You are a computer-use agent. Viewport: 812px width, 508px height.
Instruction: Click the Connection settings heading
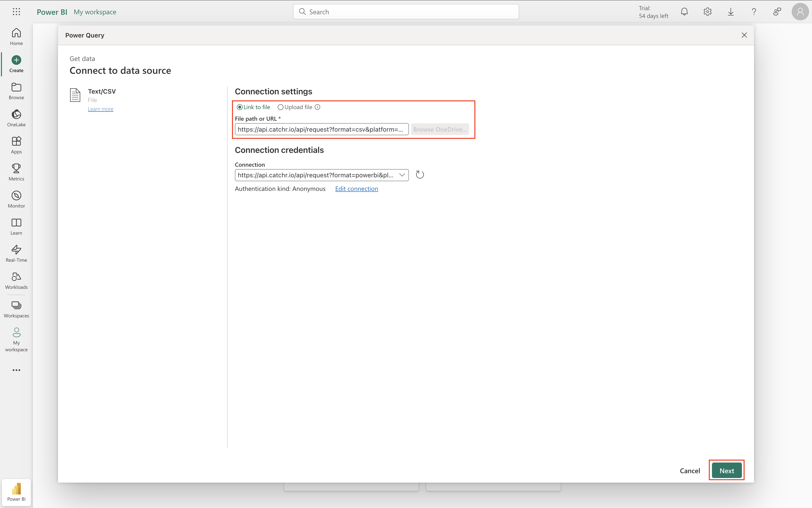coord(274,91)
